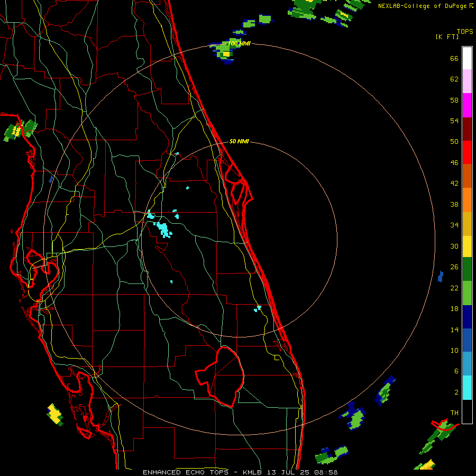The height and width of the screenshot is (476, 476).
Task: Click the 38 value on the legend
Action: pos(454,204)
